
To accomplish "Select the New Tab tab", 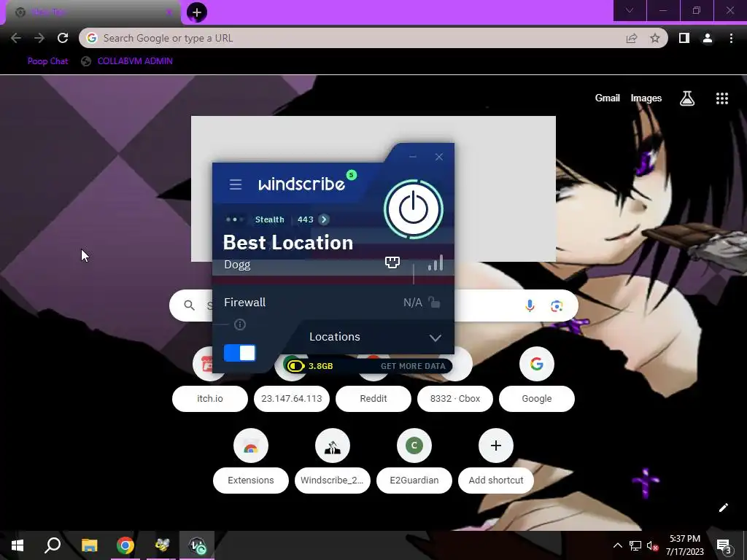I will [x=93, y=12].
